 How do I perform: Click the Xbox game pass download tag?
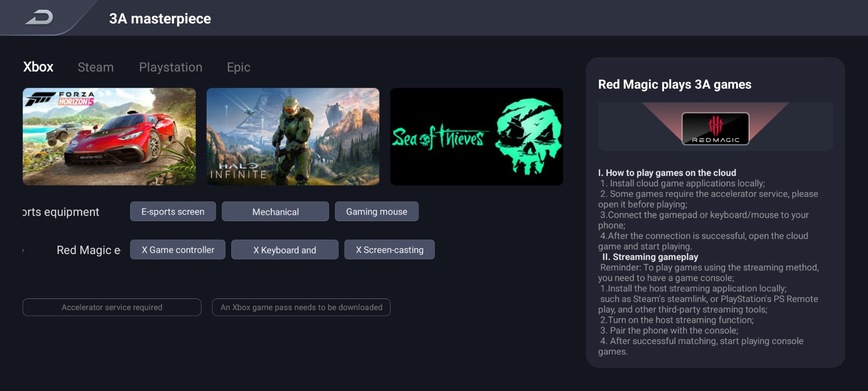(x=301, y=307)
